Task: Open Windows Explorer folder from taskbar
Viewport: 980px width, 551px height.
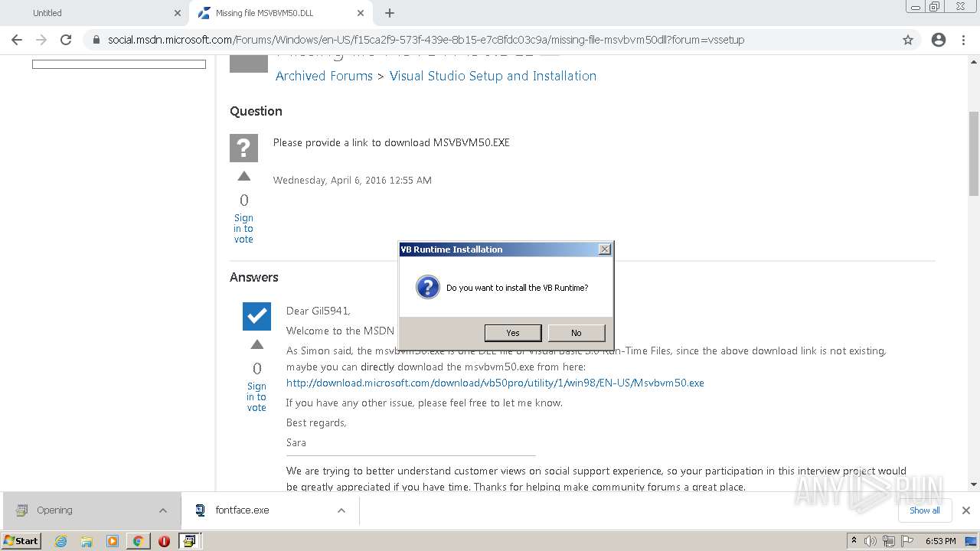Action: point(87,541)
